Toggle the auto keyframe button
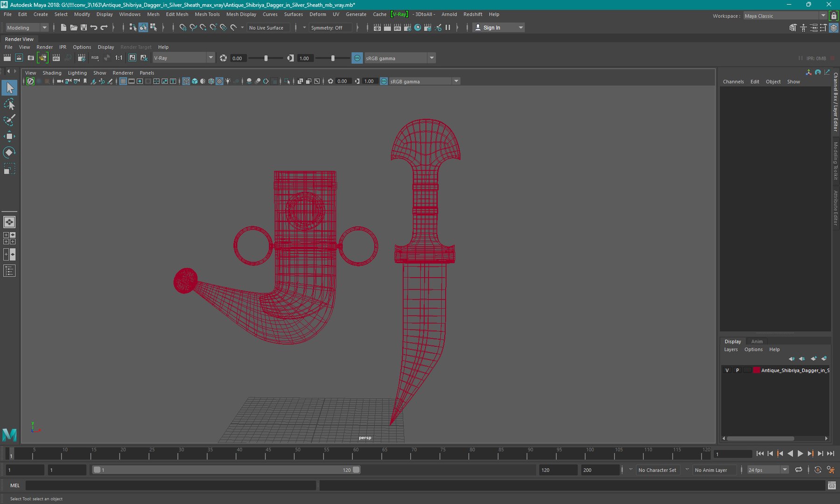The image size is (840, 504). pos(818,470)
